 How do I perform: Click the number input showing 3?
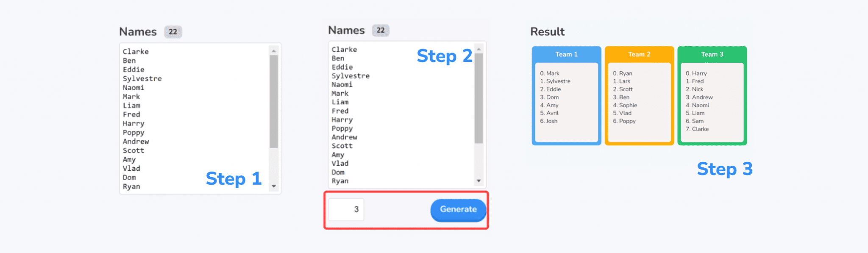coord(345,209)
